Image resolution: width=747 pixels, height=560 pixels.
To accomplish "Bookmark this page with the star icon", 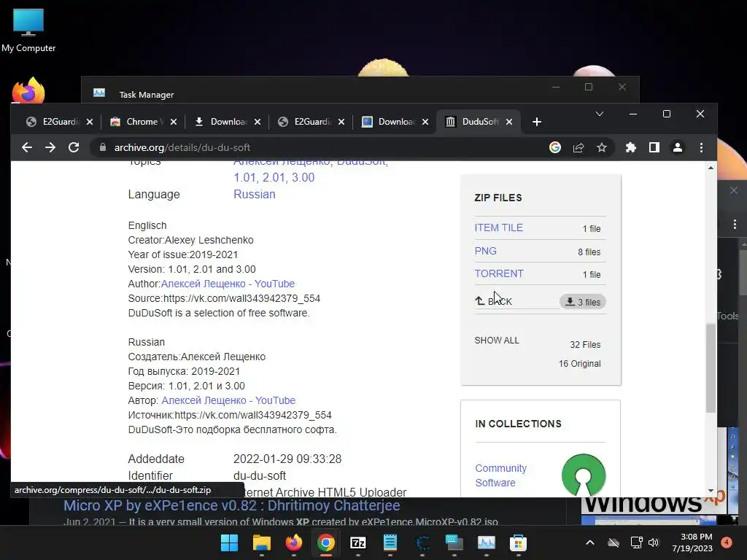I will tap(602, 147).
